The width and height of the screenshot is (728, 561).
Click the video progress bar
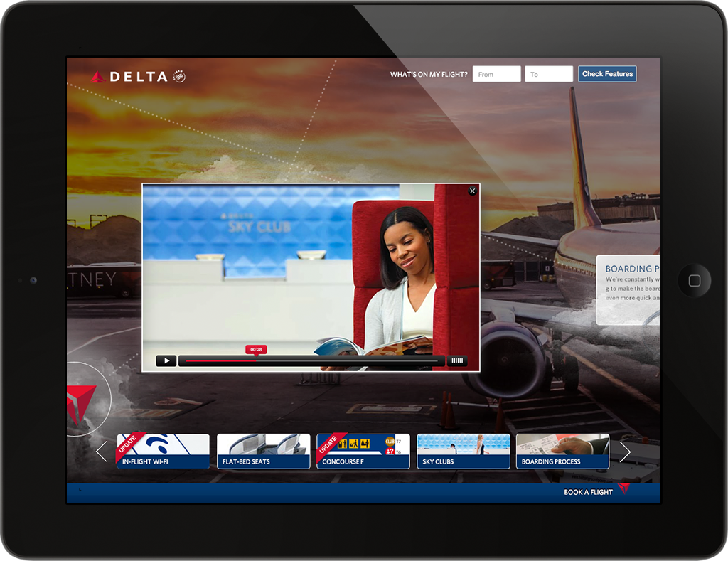(311, 360)
